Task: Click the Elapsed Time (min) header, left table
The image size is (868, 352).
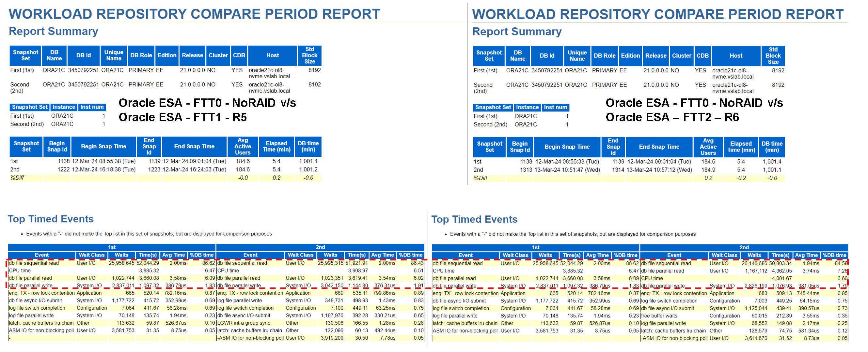Action: (276, 147)
